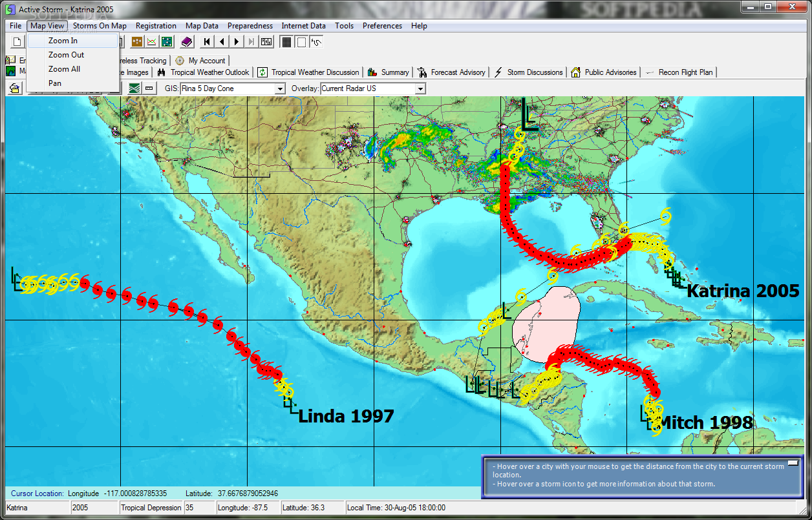Close the Map View menu
This screenshot has height=520, width=812.
(x=48, y=26)
